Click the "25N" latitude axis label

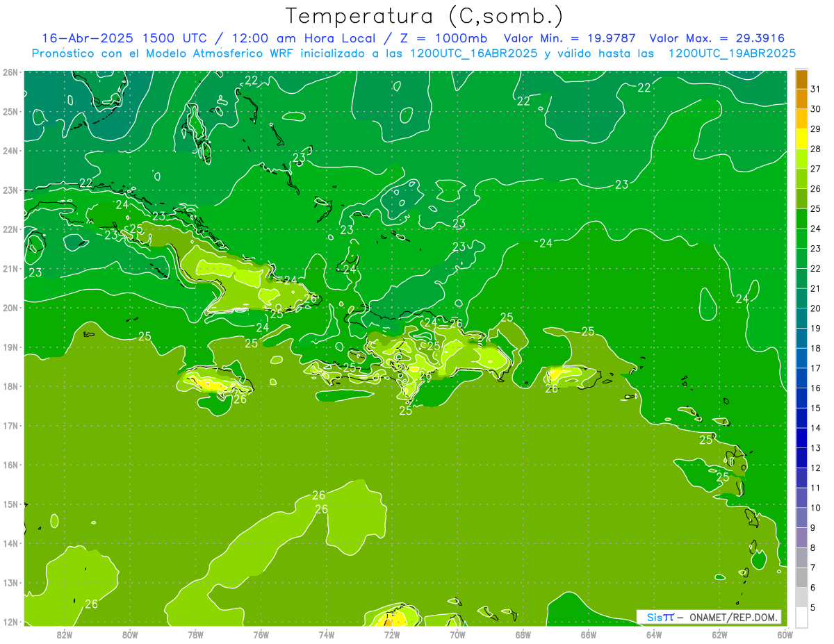pyautogui.click(x=10, y=111)
